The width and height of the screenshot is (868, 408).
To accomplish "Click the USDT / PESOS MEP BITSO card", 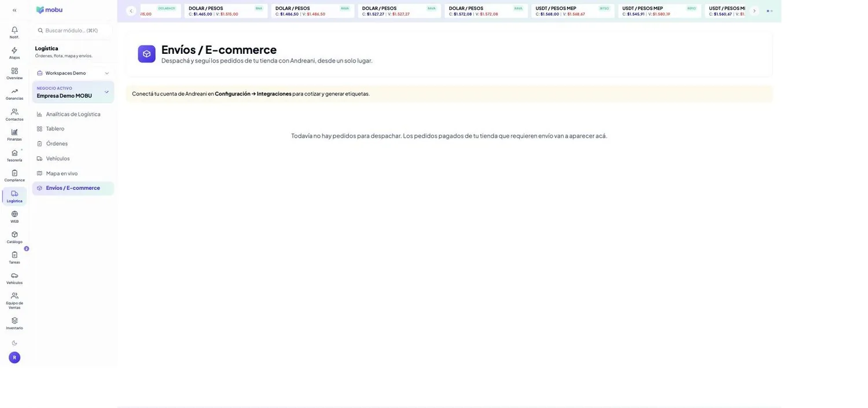I will click(x=573, y=11).
